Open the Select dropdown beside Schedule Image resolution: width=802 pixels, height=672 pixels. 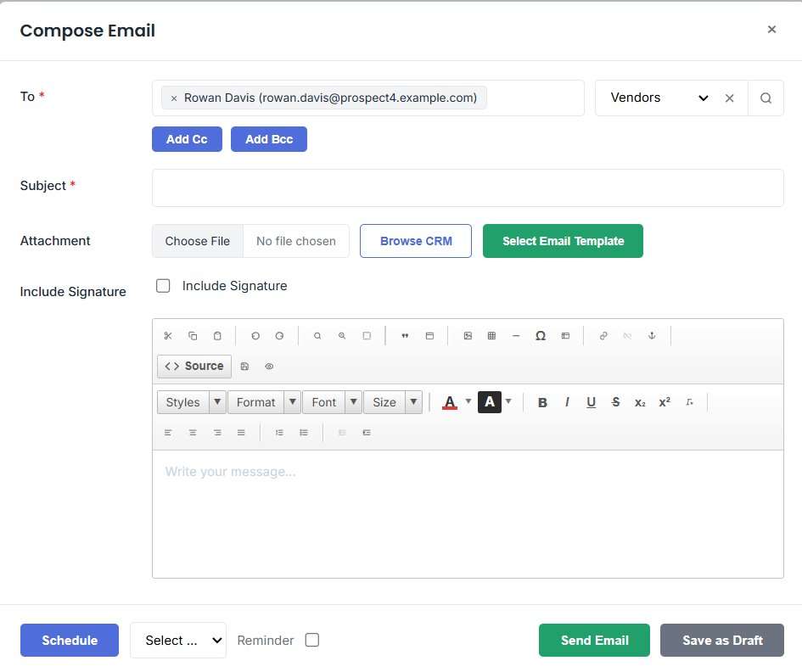pos(178,641)
